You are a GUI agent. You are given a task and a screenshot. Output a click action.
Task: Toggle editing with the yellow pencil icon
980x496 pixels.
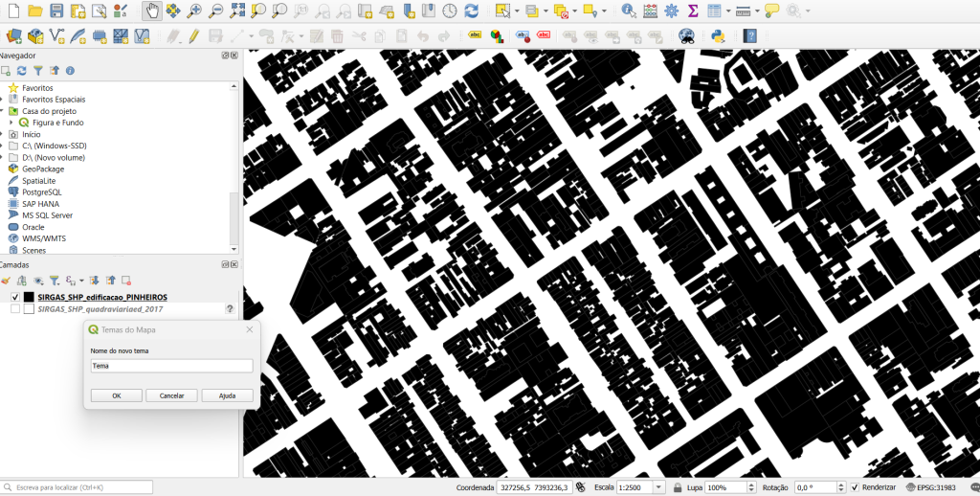[193, 35]
